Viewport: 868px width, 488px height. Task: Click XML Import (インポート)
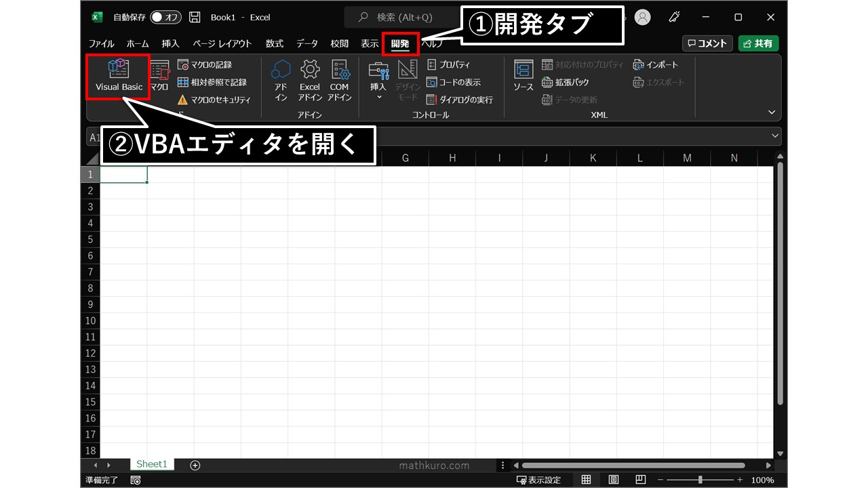pyautogui.click(x=655, y=64)
